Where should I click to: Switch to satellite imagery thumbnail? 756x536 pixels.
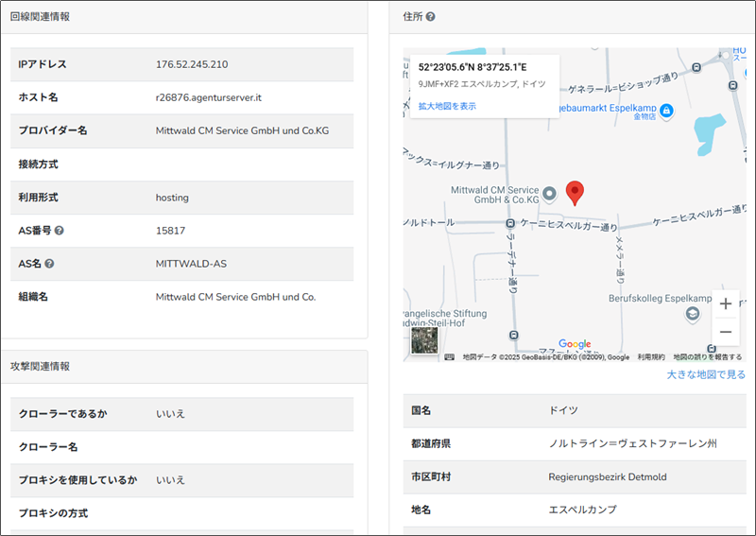[424, 340]
